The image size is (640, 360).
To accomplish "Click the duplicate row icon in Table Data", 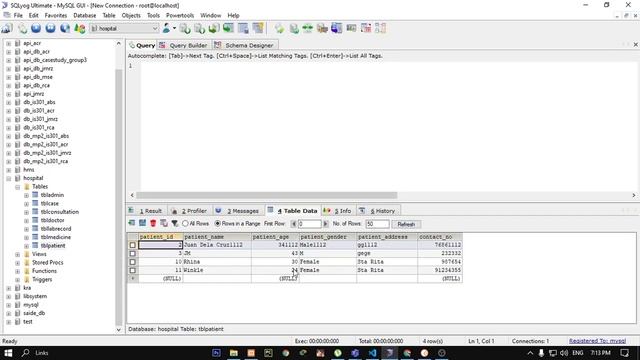I will point(164,223).
